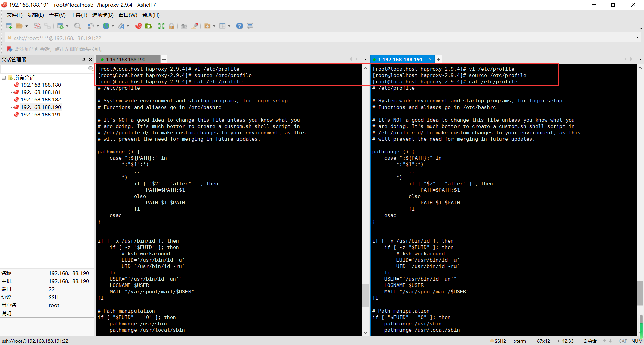Open right pane tab list dropdown

tap(640, 59)
